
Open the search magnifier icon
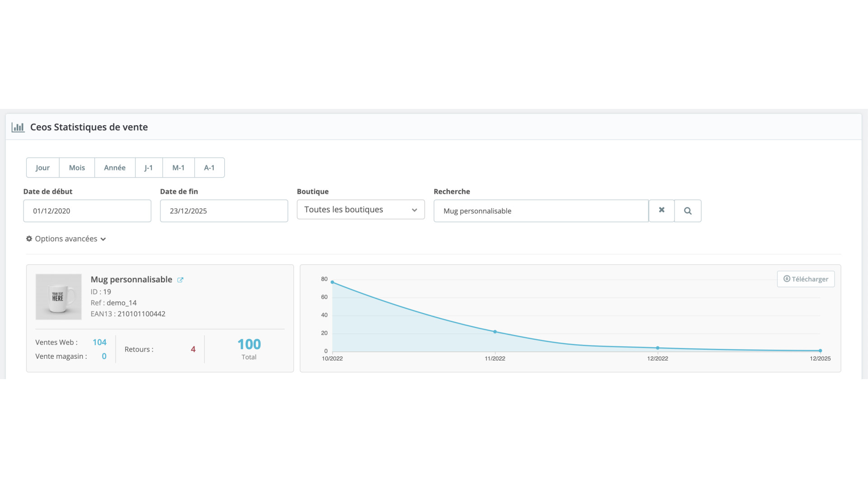[688, 211]
